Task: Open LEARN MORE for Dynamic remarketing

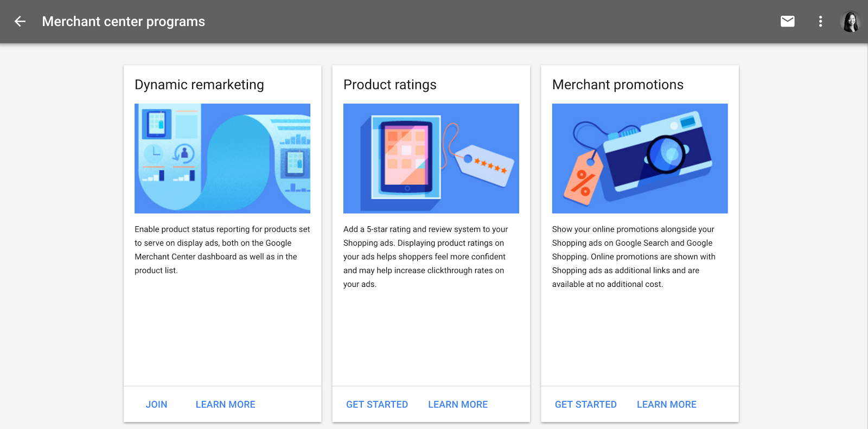Action: point(225,404)
